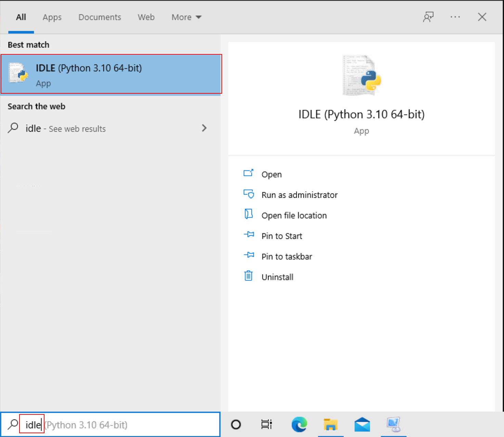Click the Pin to Start pin icon
Screen dimensions: 504x437
click(x=249, y=235)
